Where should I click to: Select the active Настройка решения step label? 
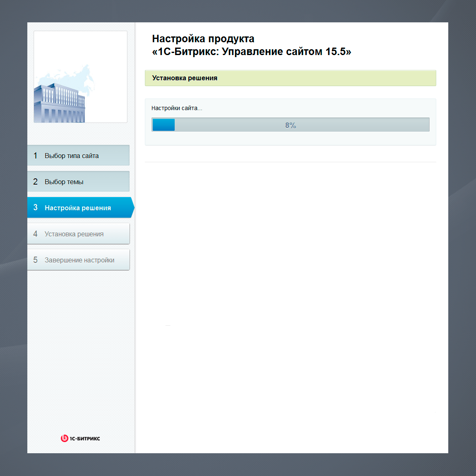point(78,208)
